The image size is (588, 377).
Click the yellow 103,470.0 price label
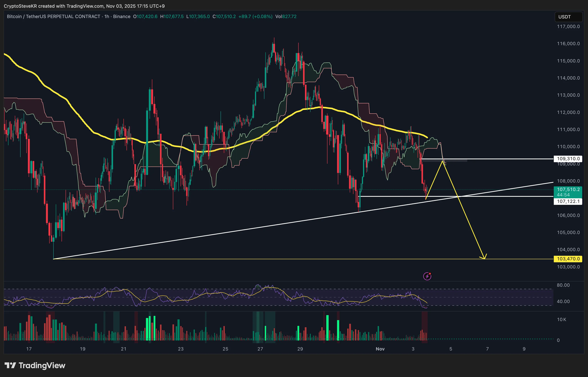click(568, 259)
